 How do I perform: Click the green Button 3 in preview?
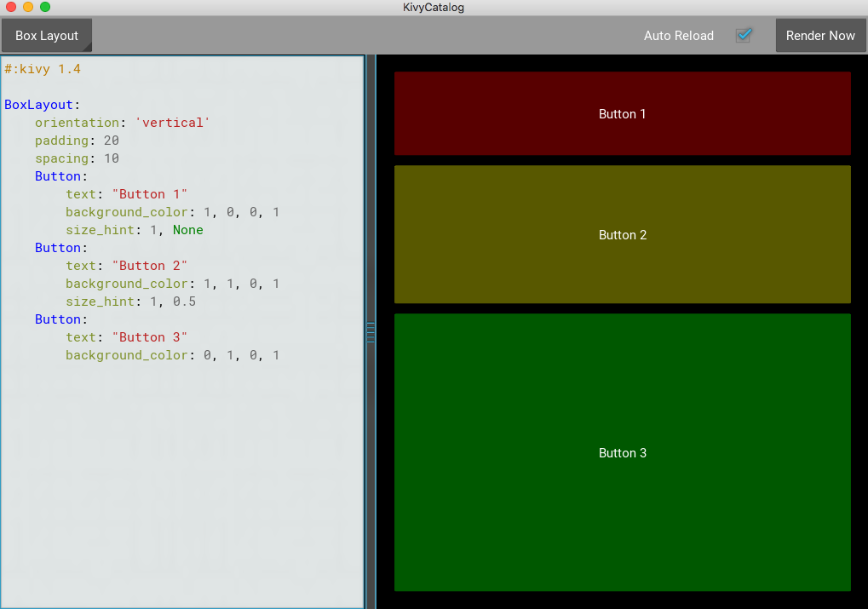click(622, 452)
